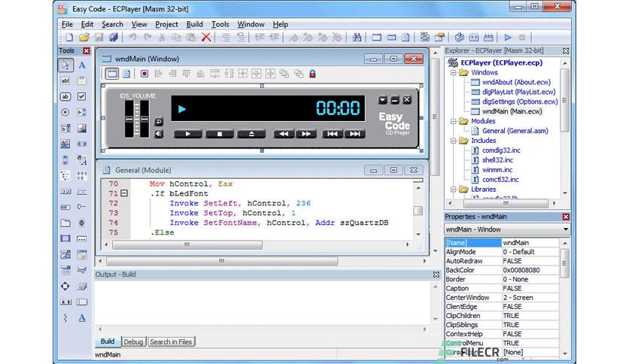Click the small down-arrow button on the player

pos(382,100)
